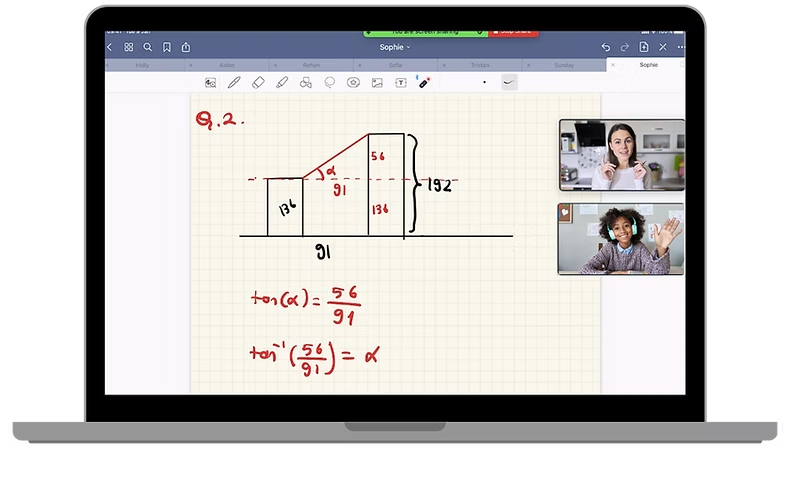This screenshot has width=790, height=503.
Task: Go back with the left chevron
Action: tap(110, 47)
